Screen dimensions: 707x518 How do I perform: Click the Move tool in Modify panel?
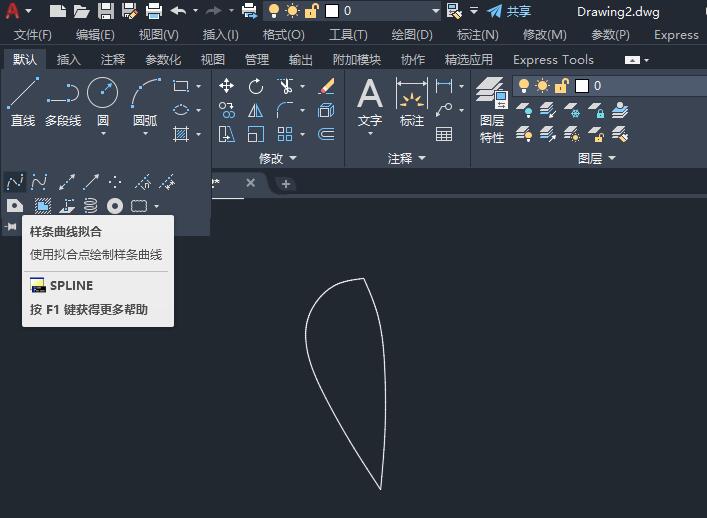pyautogui.click(x=226, y=86)
